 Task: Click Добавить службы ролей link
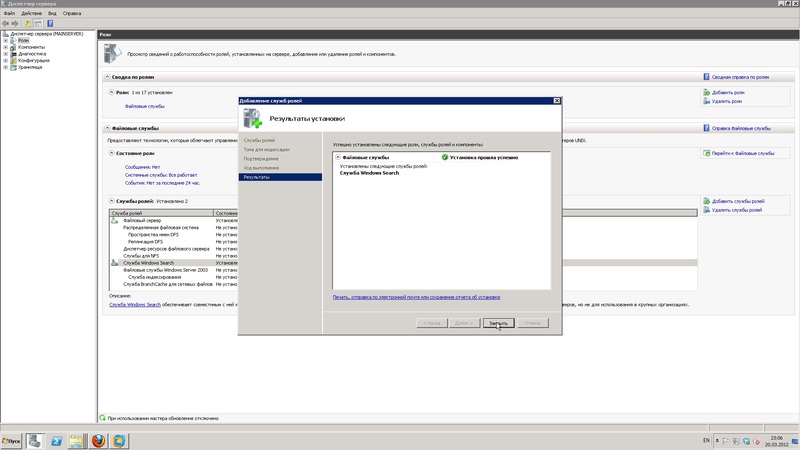pos(738,201)
